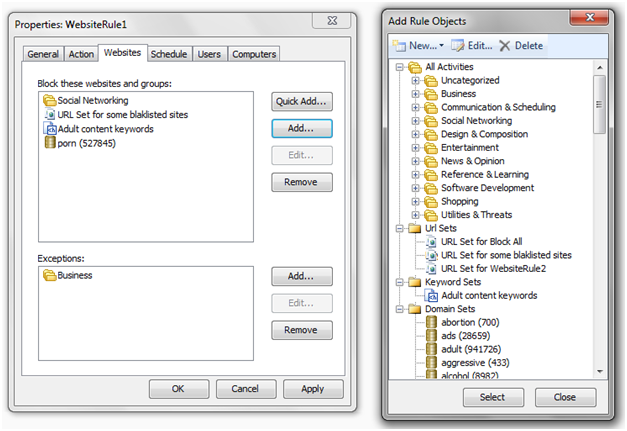The height and width of the screenshot is (431, 627).
Task: Collapse the All Activities tree node
Action: click(x=399, y=67)
